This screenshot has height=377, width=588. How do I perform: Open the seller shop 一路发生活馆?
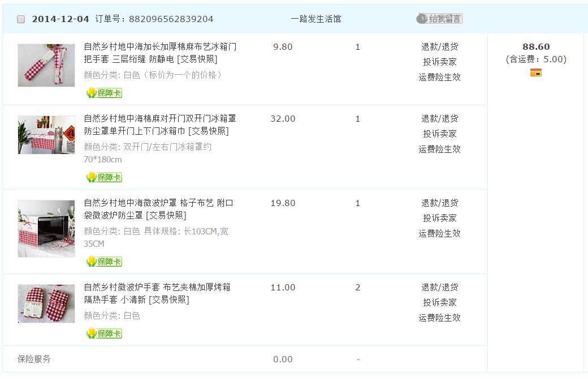pyautogui.click(x=316, y=19)
